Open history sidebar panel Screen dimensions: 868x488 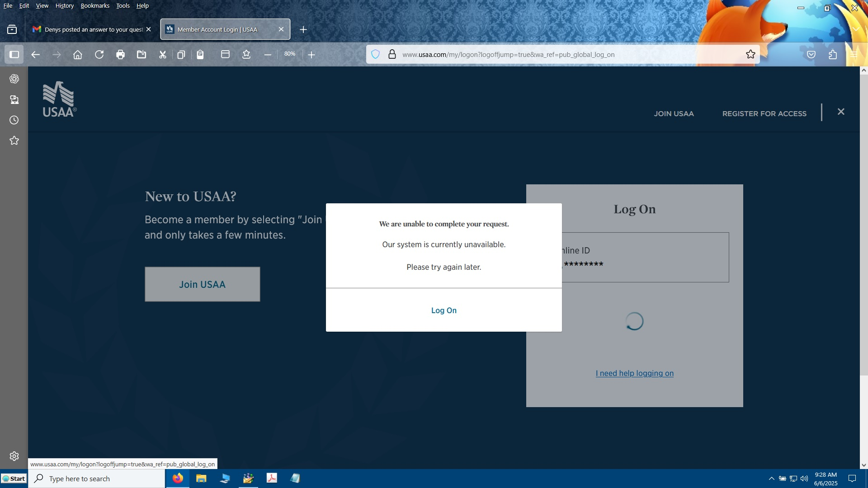click(x=14, y=120)
